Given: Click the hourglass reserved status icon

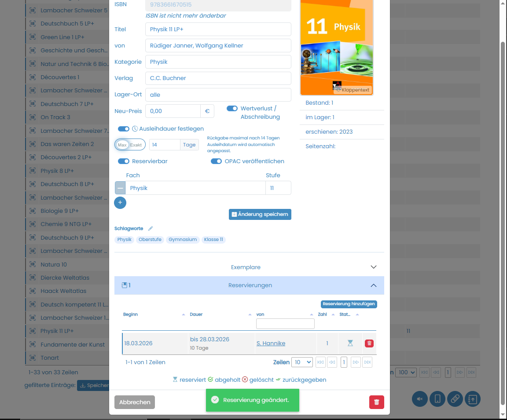Looking at the screenshot, I should (350, 343).
